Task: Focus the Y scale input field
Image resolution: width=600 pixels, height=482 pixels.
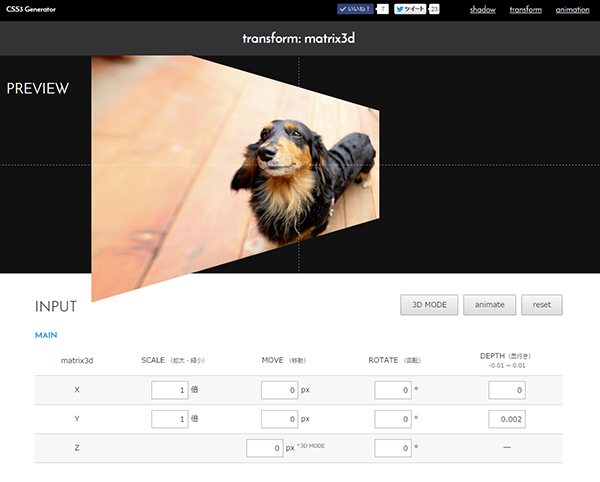Action: 169,419
